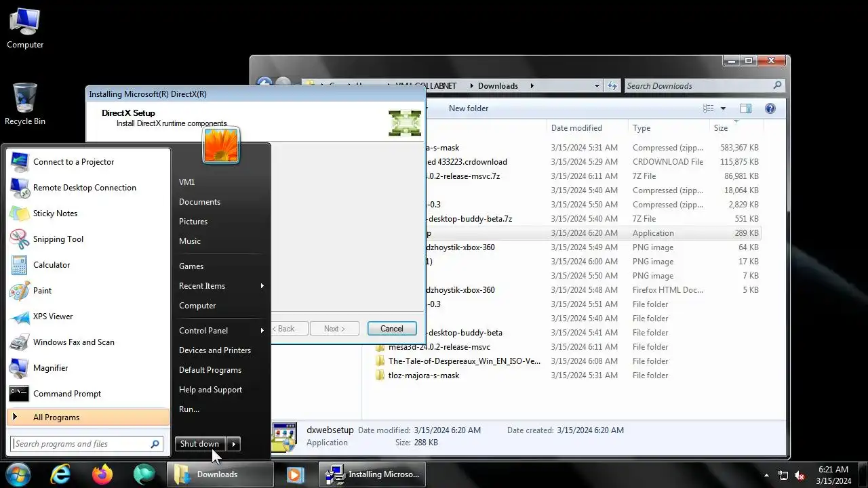Switch to Installing Microsoft DirectX taskbar button
This screenshot has width=868, height=488.
373,474
